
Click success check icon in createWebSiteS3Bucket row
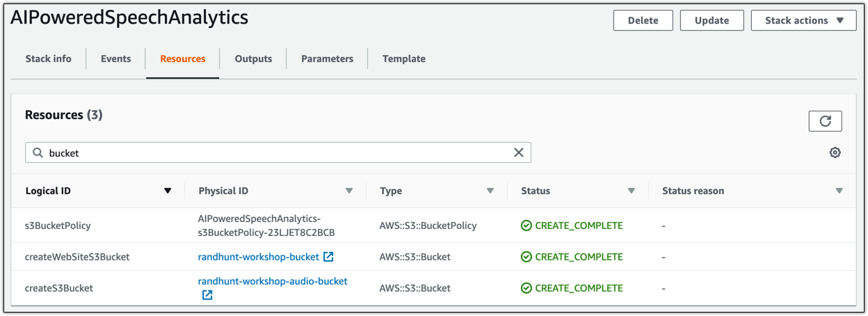coord(527,257)
